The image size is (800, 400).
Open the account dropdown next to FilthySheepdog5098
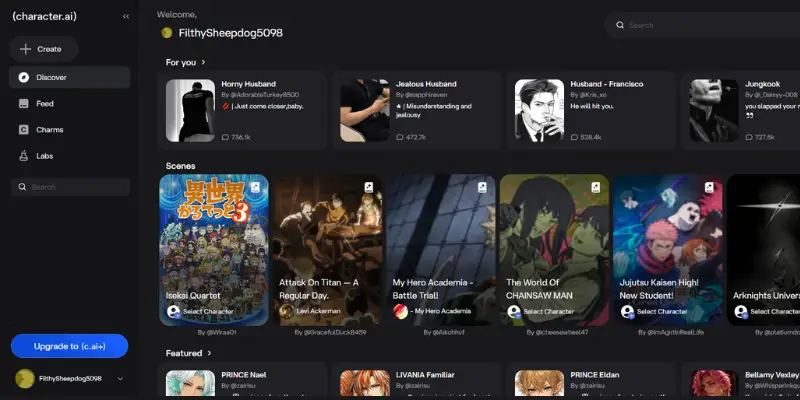pyautogui.click(x=120, y=379)
